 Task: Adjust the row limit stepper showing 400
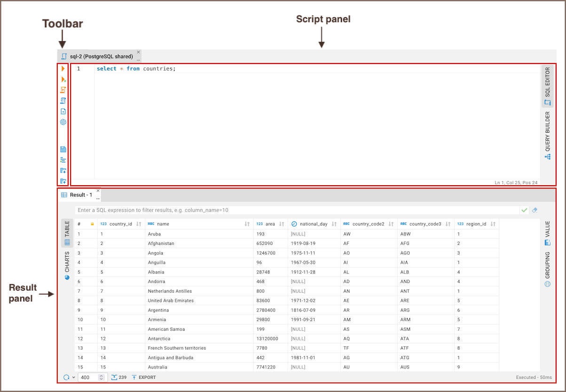point(101,377)
